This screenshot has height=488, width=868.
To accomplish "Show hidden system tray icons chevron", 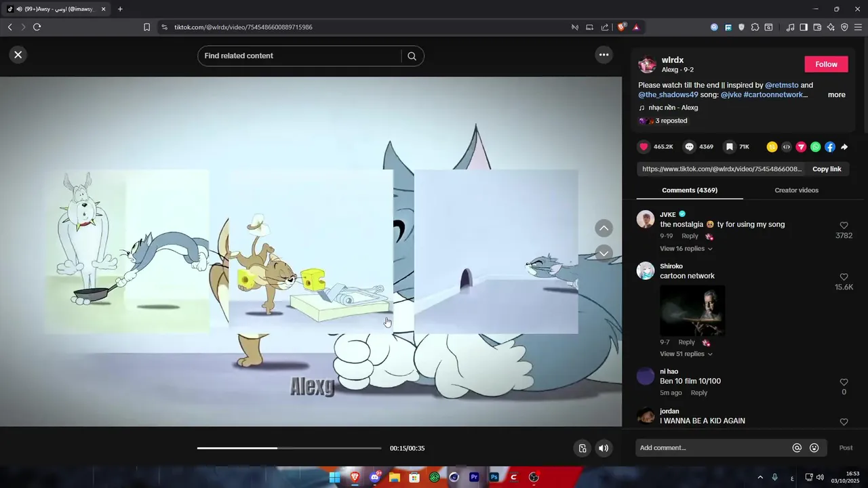I will tap(760, 477).
